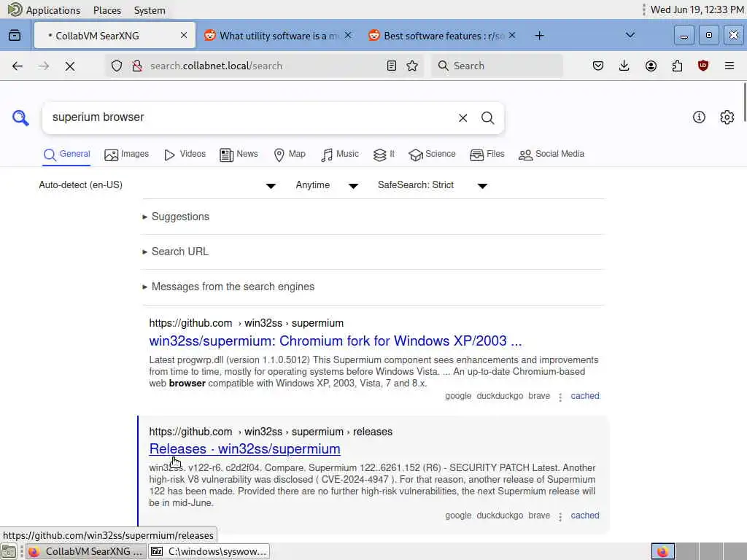Open Firefox hamburger application menu
Viewport: 747px width, 560px height.
click(x=729, y=66)
